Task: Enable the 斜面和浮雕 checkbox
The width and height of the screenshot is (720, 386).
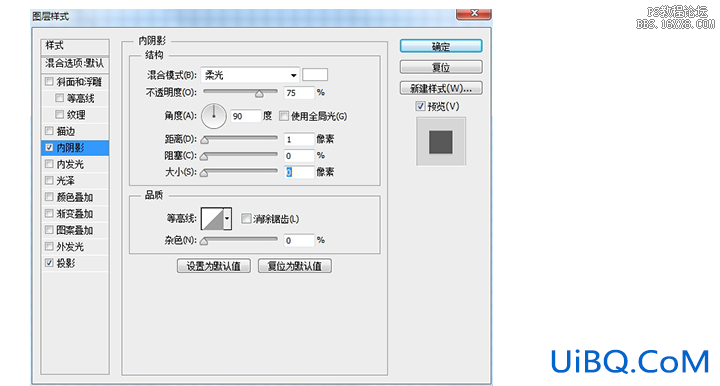Action: (x=49, y=82)
